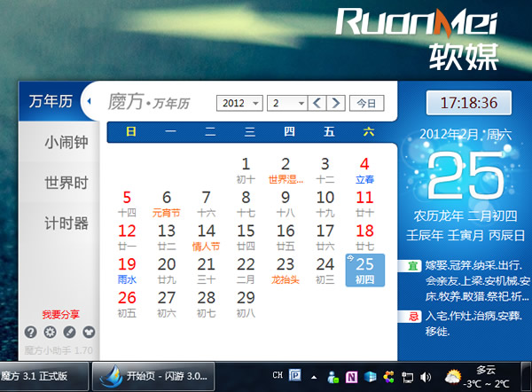Viewport: 532px width, 392px height.
Task: Click the 六 Saturday column header
Action: click(369, 131)
